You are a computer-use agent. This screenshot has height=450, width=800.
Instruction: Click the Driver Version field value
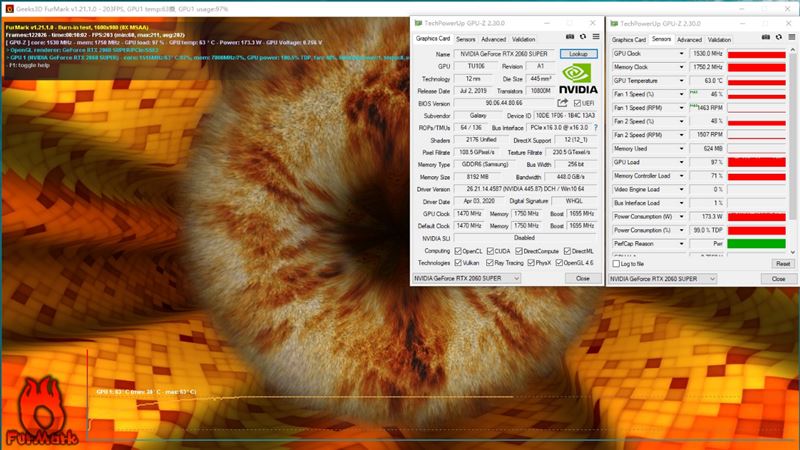[x=526, y=189]
